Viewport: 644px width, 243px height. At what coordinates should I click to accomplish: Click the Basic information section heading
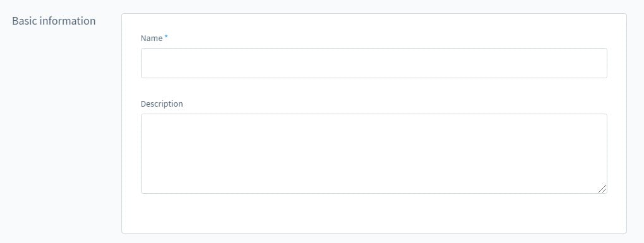pyautogui.click(x=54, y=21)
